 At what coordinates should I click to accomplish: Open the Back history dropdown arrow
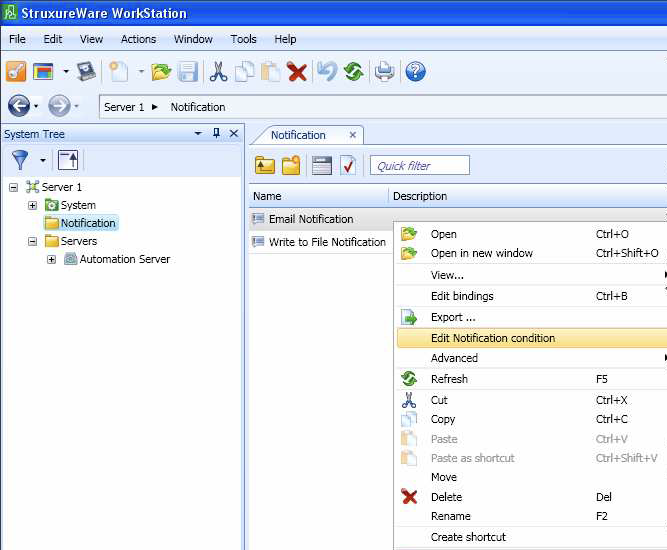pos(36,105)
